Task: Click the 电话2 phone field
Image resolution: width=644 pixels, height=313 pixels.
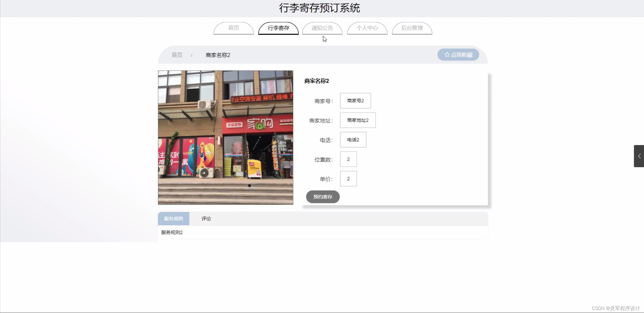Action: coord(353,140)
